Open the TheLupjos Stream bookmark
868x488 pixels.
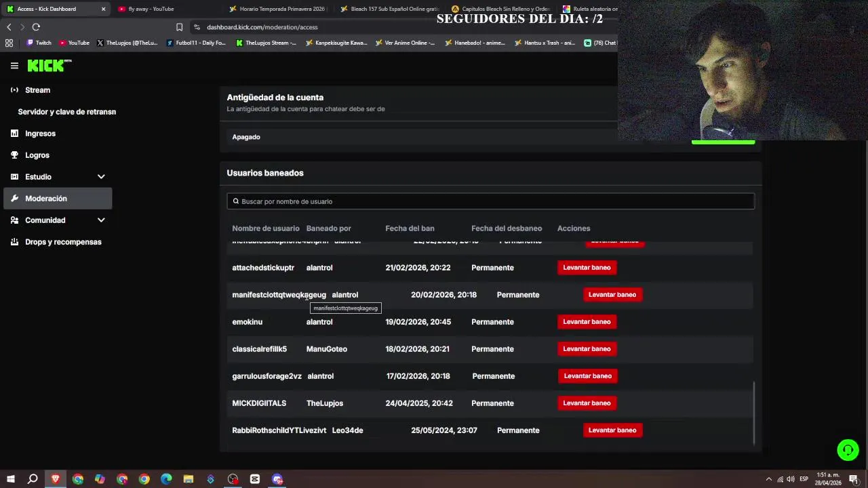click(266, 43)
